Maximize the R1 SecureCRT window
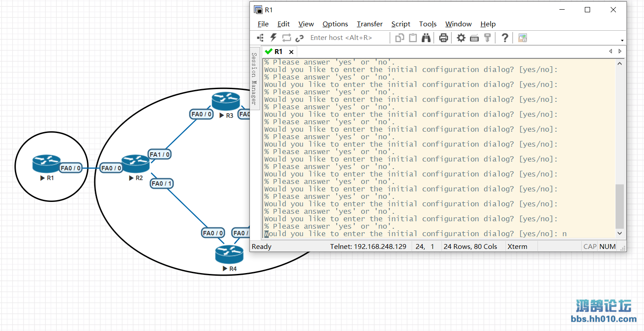Screen dimensions: 644x331 (x=587, y=10)
